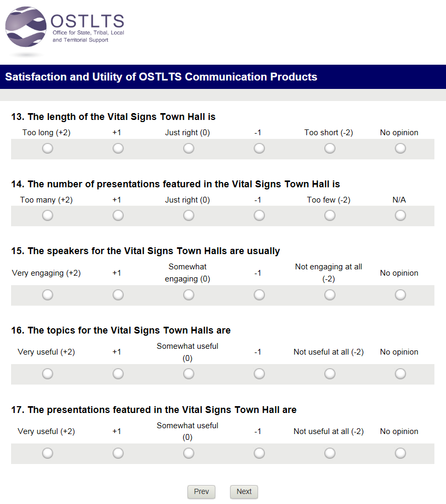Select 'Too many (+2)' for number of presentations
Image resolution: width=446 pixels, height=504 pixels.
47,215
